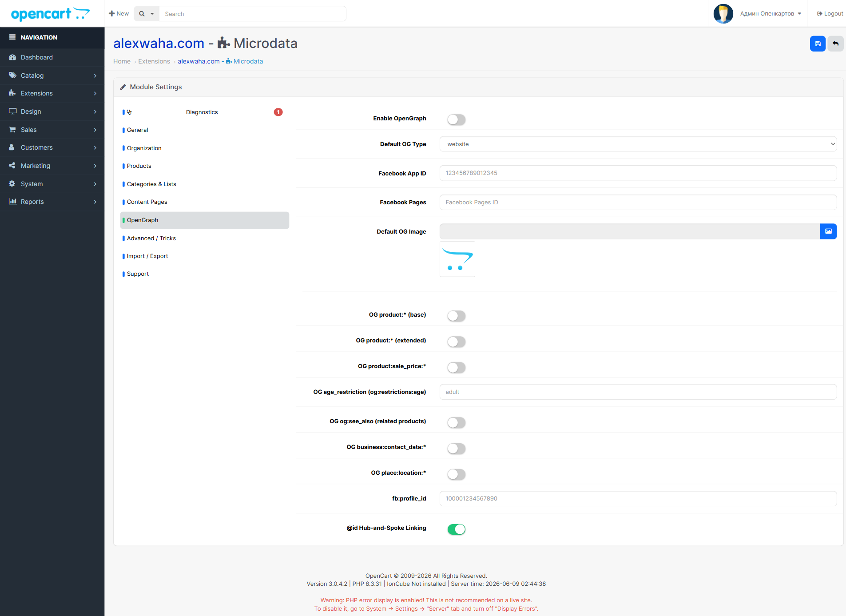Expand Marketing menu chevron
Viewport: 846px width, 616px height.
pyautogui.click(x=95, y=166)
